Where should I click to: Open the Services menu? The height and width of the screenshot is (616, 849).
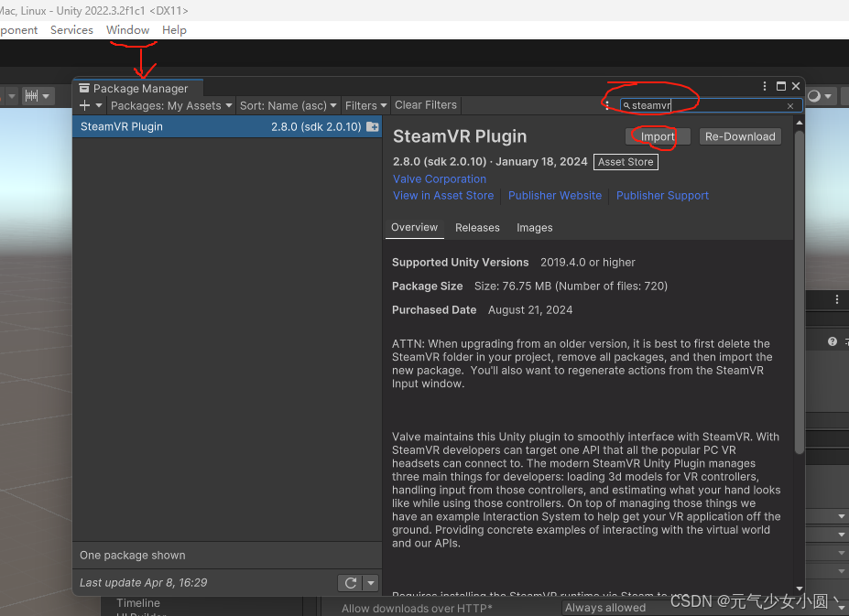[71, 30]
